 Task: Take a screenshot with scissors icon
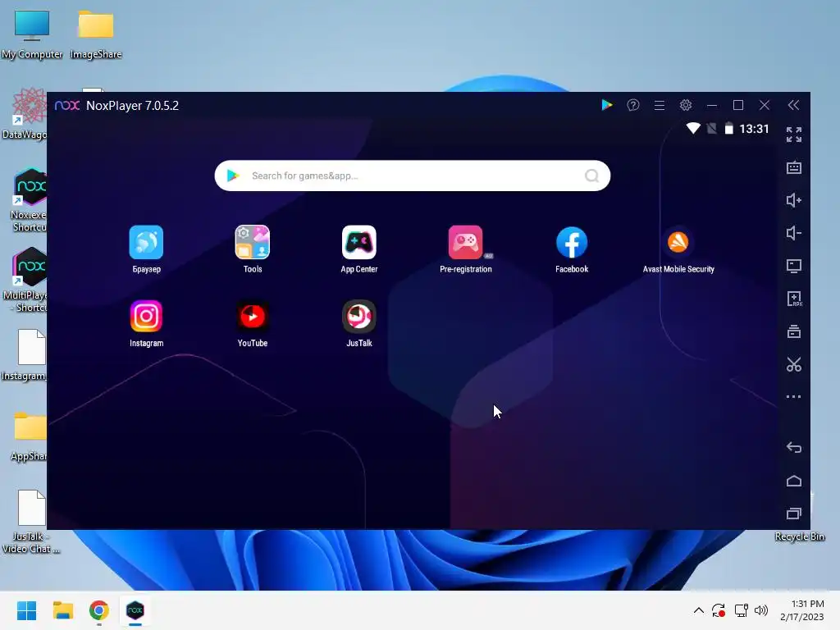pos(794,364)
